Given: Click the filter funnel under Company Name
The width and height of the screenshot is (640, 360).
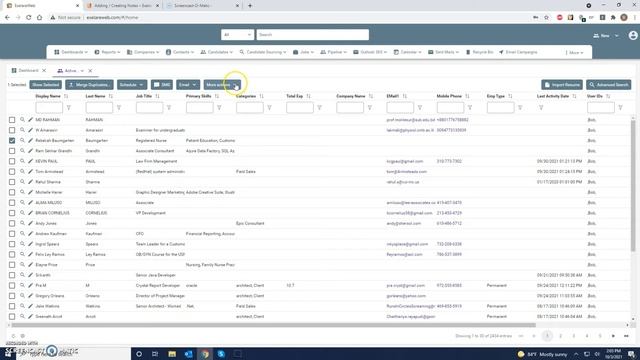Looking at the screenshot, I should [369, 108].
